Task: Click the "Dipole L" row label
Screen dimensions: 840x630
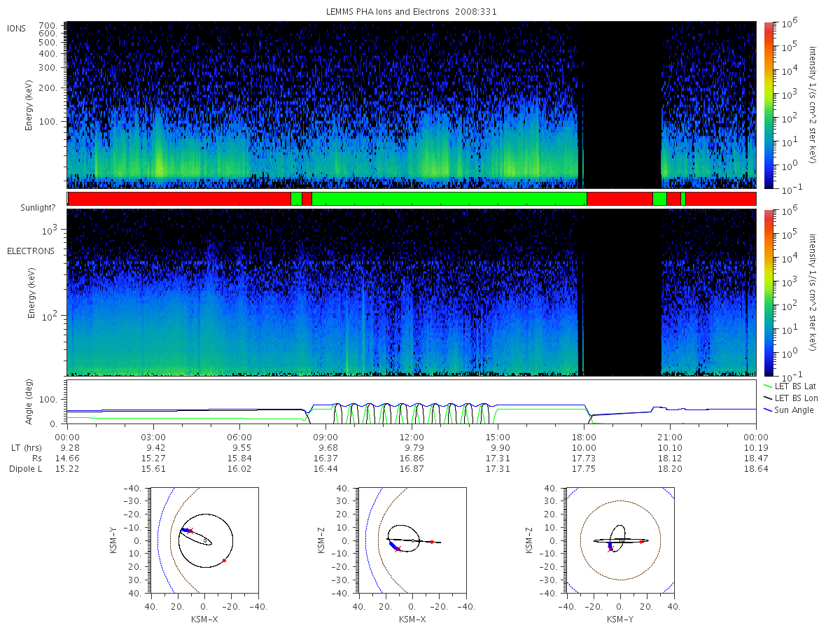Action: point(24,469)
